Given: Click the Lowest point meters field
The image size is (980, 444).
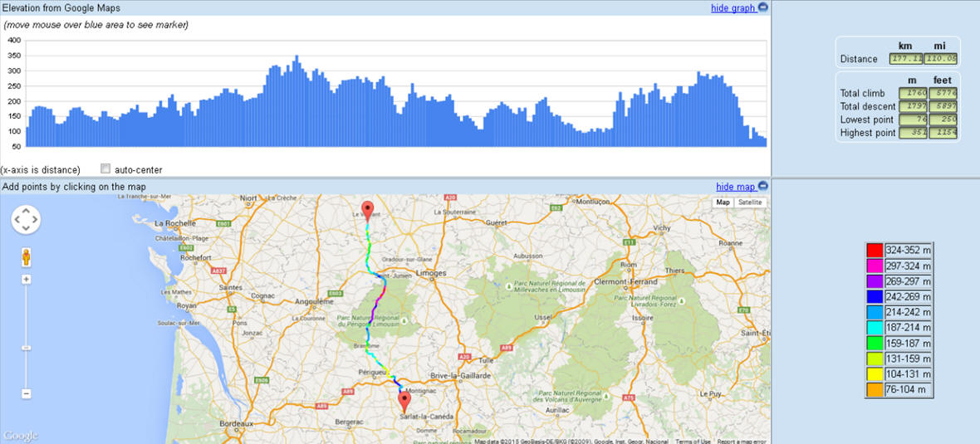Looking at the screenshot, I should [913, 120].
